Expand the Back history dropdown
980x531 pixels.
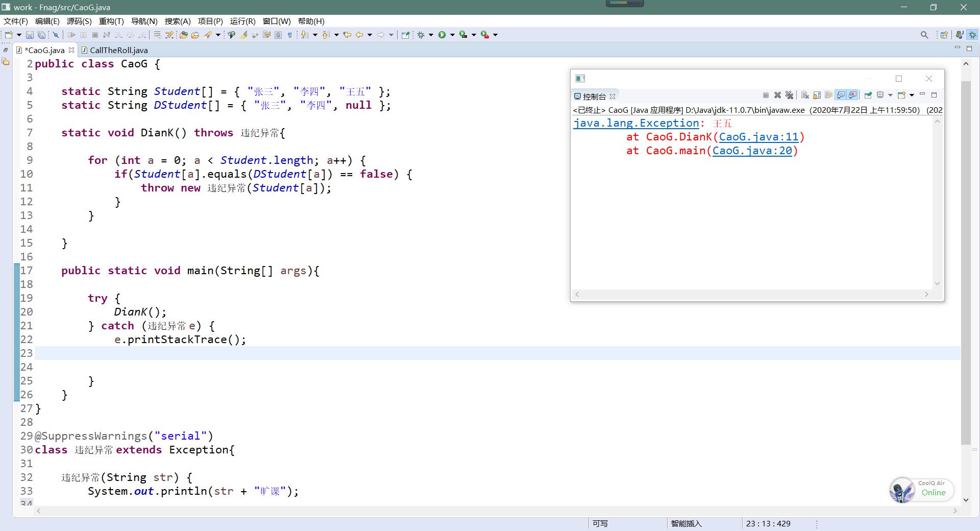click(x=370, y=35)
